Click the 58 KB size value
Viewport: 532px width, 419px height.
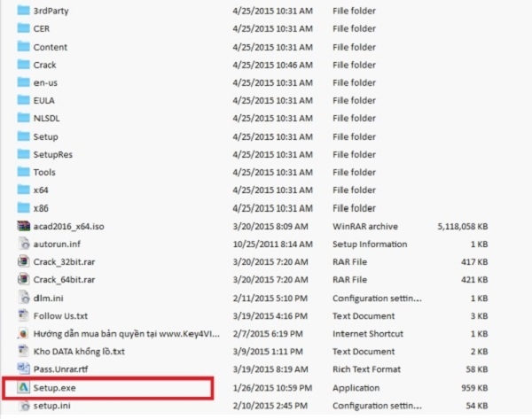(477, 369)
